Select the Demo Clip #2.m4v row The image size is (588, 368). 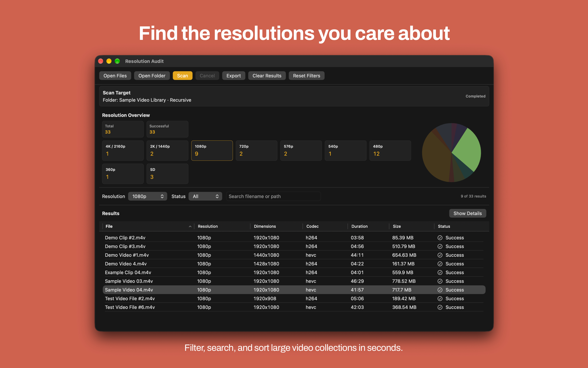point(294,238)
